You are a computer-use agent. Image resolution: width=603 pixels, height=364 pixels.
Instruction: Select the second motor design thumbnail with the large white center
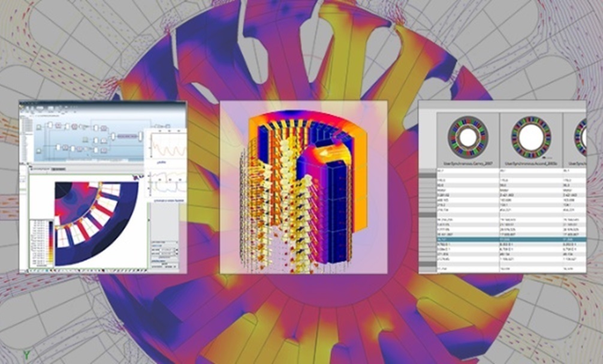[531, 138]
